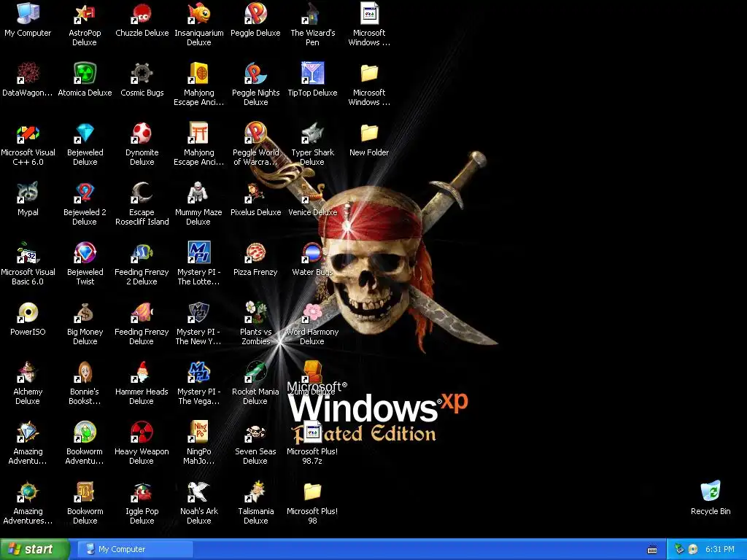Click the TipTop Deluxe cocktail icon
Viewport: 747px width, 560px height.
[x=312, y=74]
